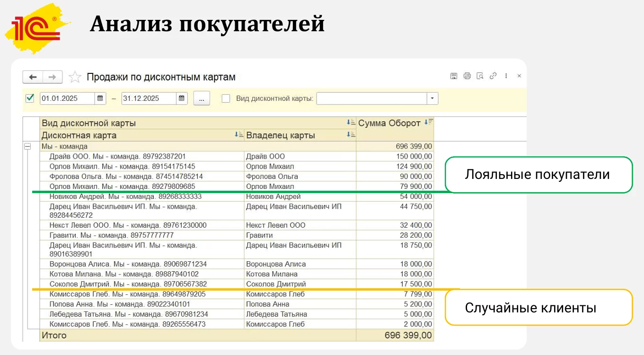
Task: Add the report to favorites with the star
Action: (x=75, y=77)
